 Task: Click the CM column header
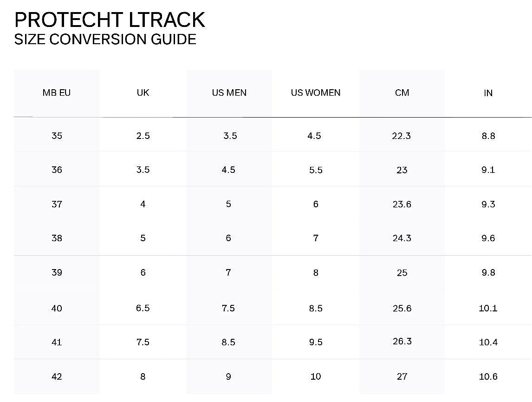402,92
